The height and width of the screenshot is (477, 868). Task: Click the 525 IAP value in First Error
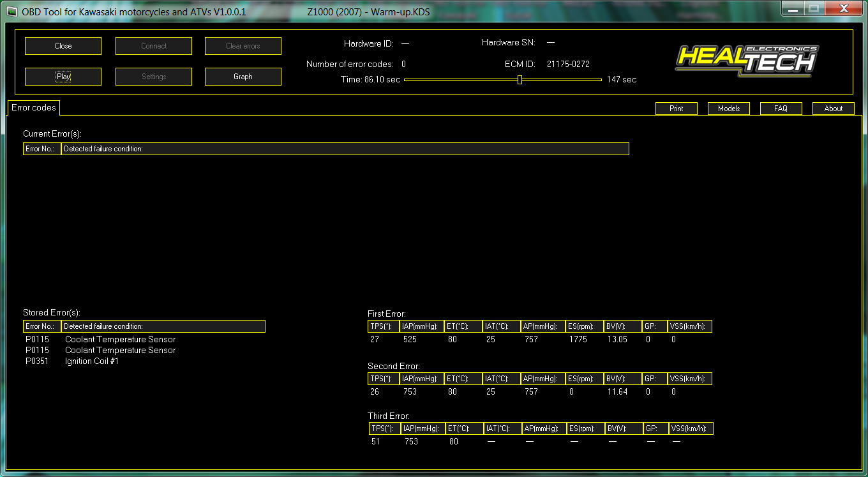coord(410,340)
